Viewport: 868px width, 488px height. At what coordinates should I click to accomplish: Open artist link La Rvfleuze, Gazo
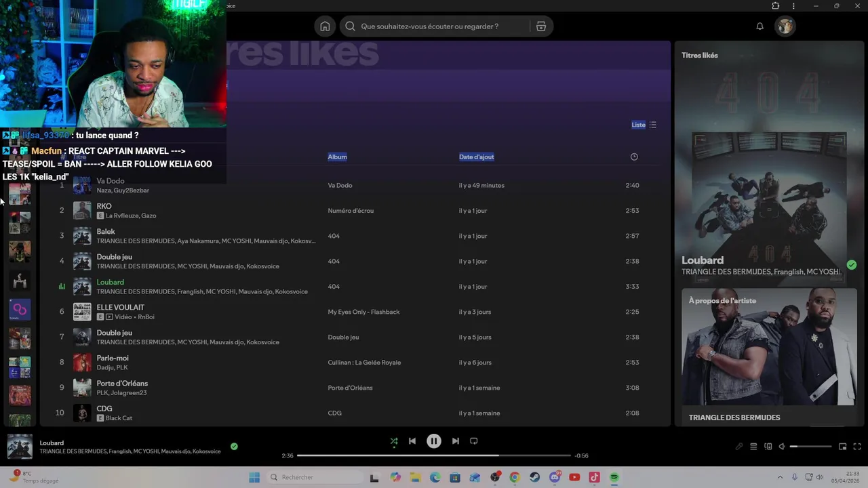pyautogui.click(x=131, y=216)
